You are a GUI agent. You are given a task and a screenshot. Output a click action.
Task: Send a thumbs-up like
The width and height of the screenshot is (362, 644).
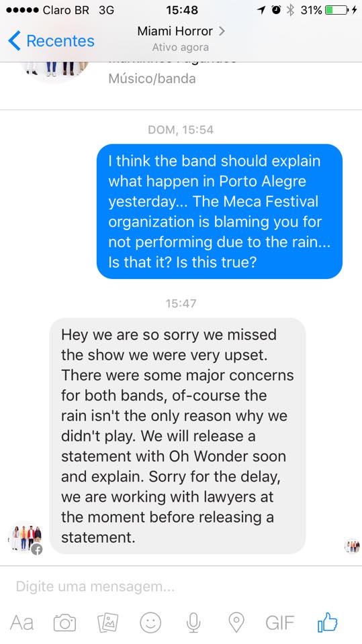(328, 622)
